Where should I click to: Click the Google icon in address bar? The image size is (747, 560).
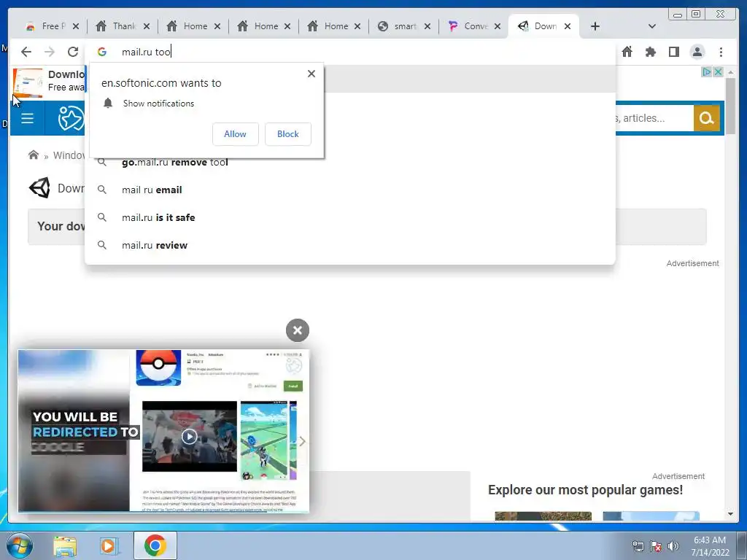(x=102, y=52)
